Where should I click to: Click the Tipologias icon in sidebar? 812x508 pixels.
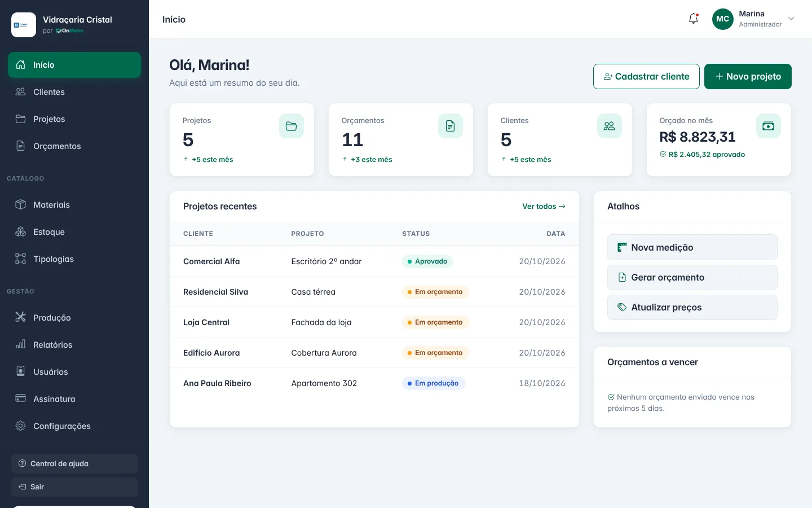tap(21, 259)
